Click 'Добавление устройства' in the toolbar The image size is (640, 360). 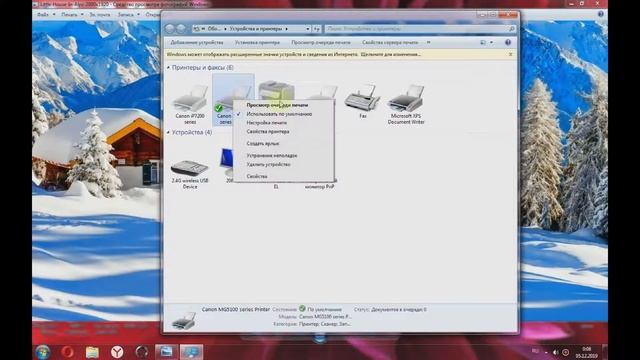click(197, 42)
